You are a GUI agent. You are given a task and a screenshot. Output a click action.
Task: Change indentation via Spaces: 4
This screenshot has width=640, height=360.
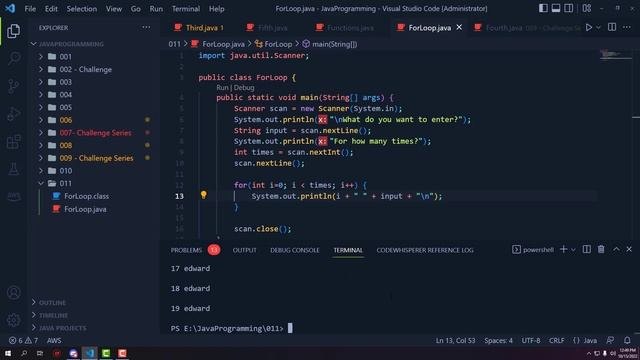pos(498,340)
